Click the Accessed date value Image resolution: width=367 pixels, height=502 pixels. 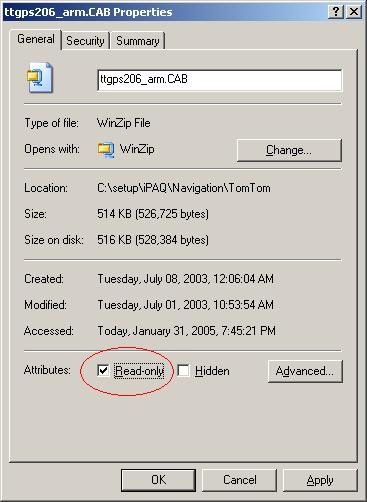click(x=186, y=331)
